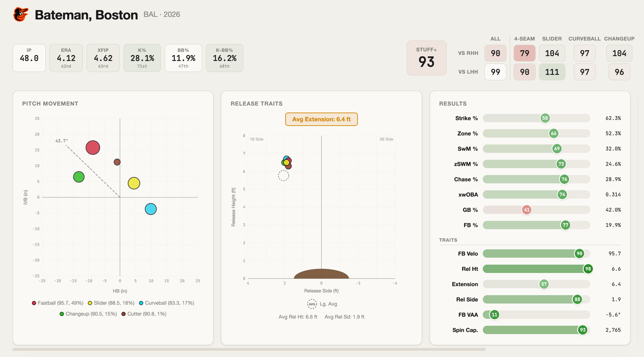Click the K-BB% 16.2% stat card
Screen dimensions: 644x357
pos(225,58)
